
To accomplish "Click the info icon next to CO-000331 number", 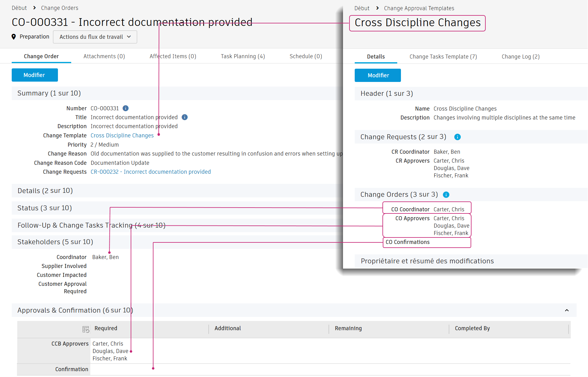I will pos(125,108).
